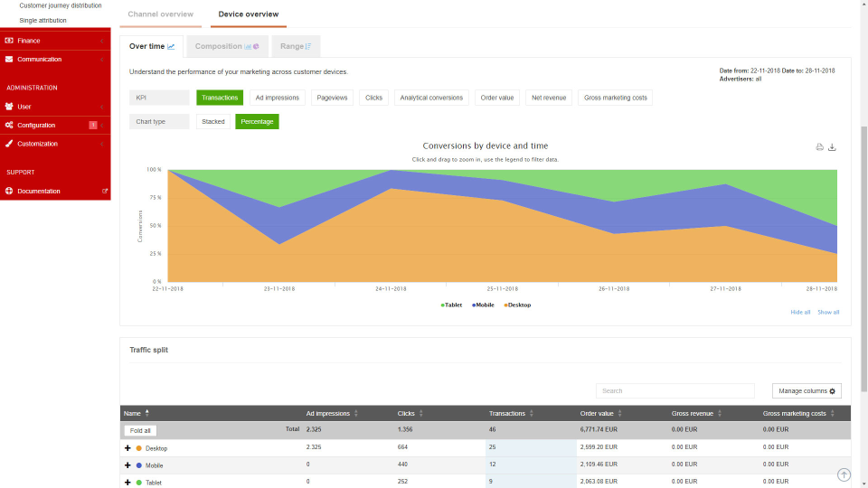Click the Configuration gears icon
The height and width of the screenshot is (488, 868).
[9, 125]
